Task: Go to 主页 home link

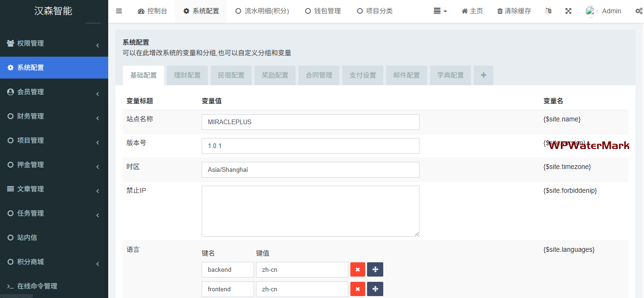Action: pos(472,11)
